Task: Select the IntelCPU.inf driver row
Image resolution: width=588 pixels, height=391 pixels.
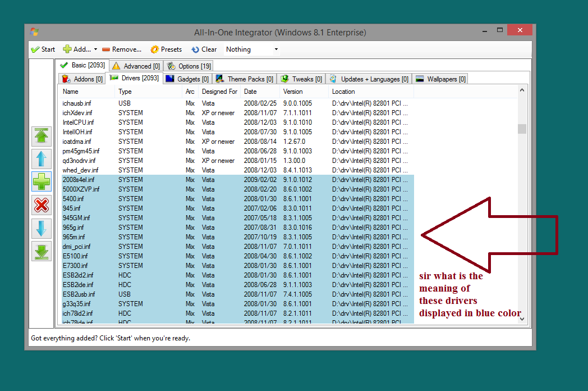Action: (x=238, y=122)
